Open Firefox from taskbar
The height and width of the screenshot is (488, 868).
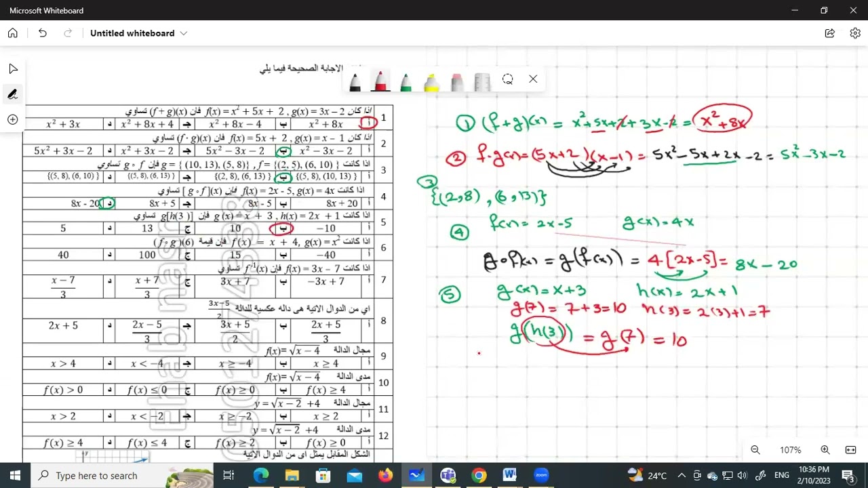coord(385,475)
